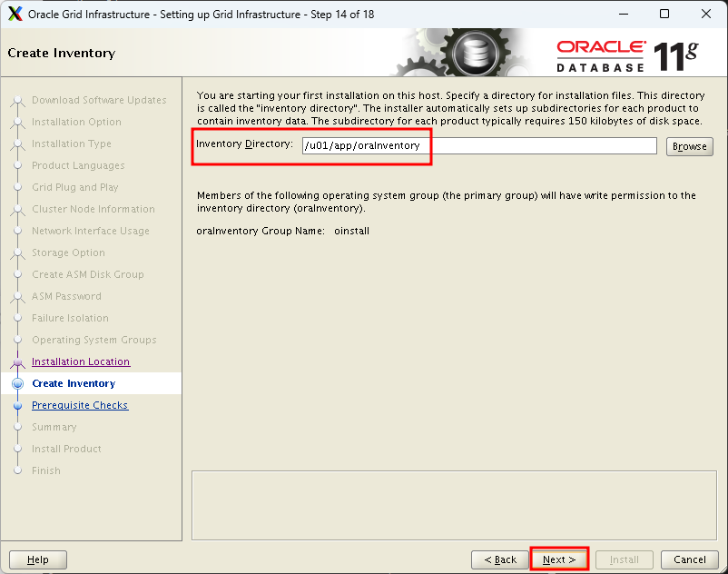Click the Network Interface Usage step
Viewport: 728px width, 574px height.
(x=91, y=231)
